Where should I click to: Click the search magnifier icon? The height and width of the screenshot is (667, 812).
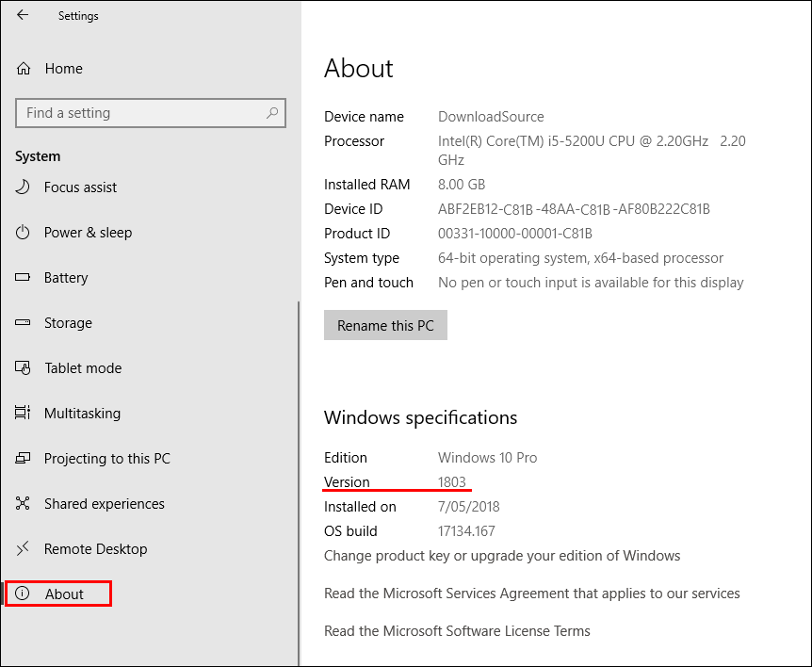(x=272, y=112)
